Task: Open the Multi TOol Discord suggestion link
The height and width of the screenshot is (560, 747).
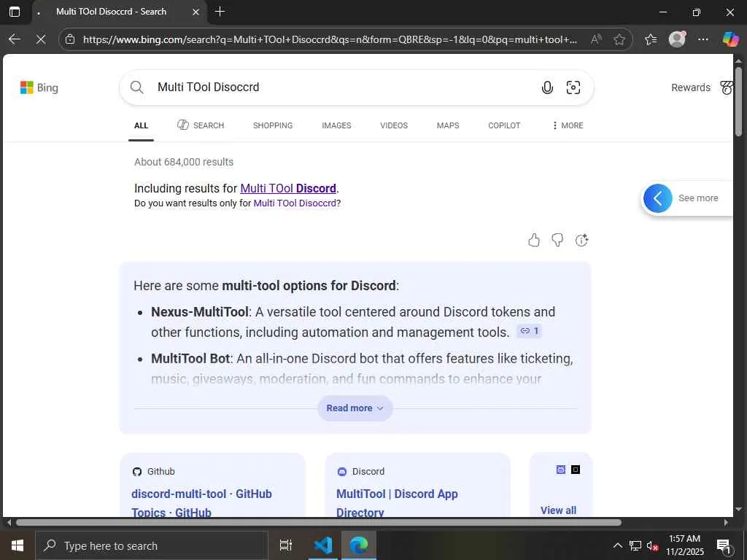Action: [x=288, y=189]
